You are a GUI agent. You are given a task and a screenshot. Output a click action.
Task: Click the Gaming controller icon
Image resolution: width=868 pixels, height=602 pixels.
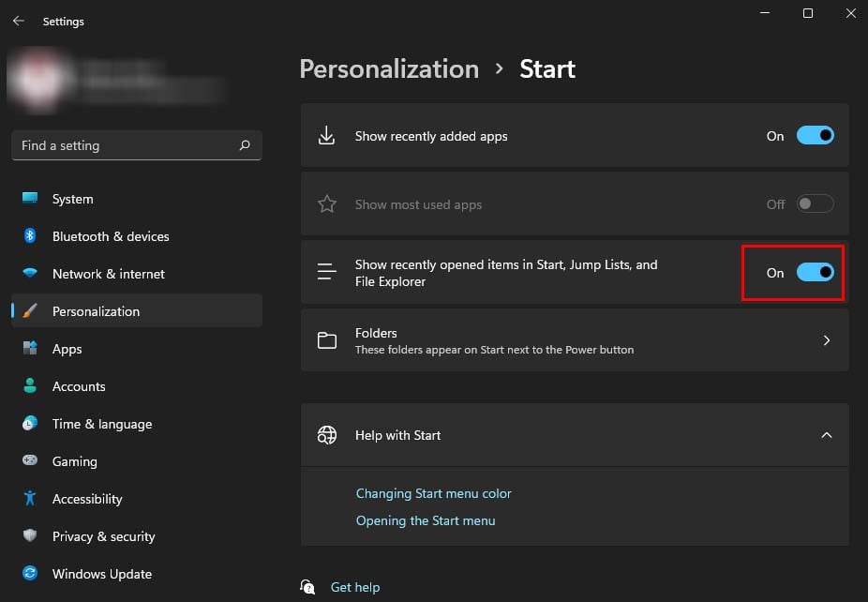tap(30, 461)
